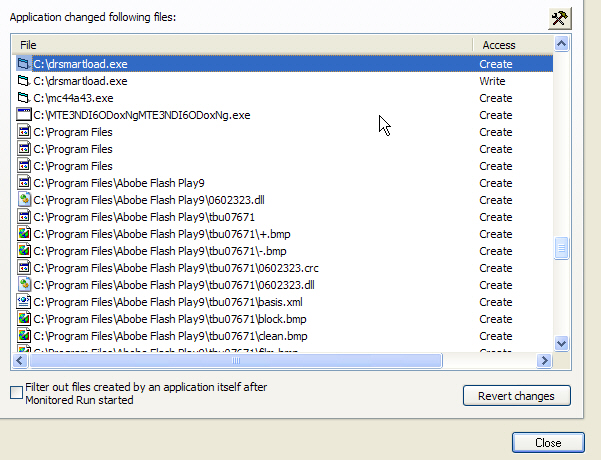
Task: Click the horizontal scrollbar right arrow
Action: [x=544, y=361]
